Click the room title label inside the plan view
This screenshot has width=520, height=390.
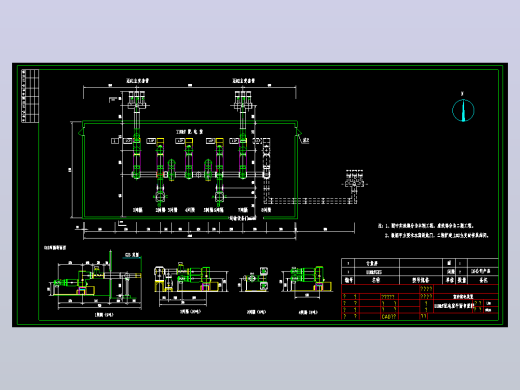[190, 132]
